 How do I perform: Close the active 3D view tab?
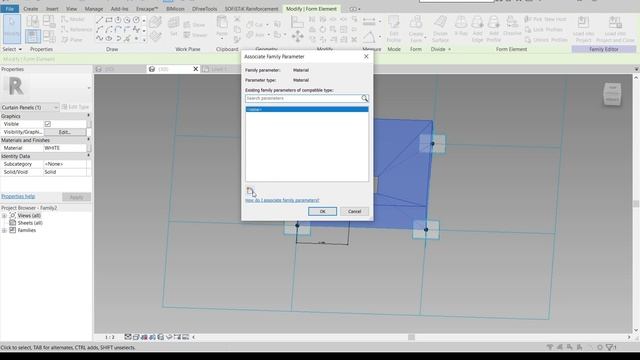pyautogui.click(x=196, y=69)
